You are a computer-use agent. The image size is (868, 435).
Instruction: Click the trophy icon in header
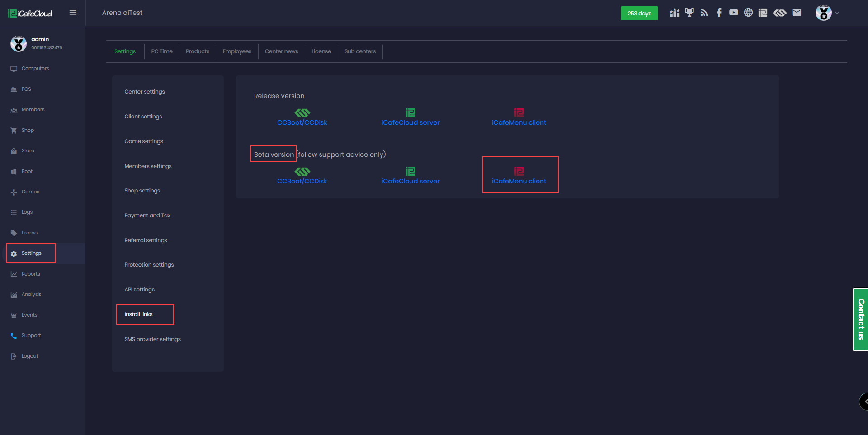click(689, 13)
